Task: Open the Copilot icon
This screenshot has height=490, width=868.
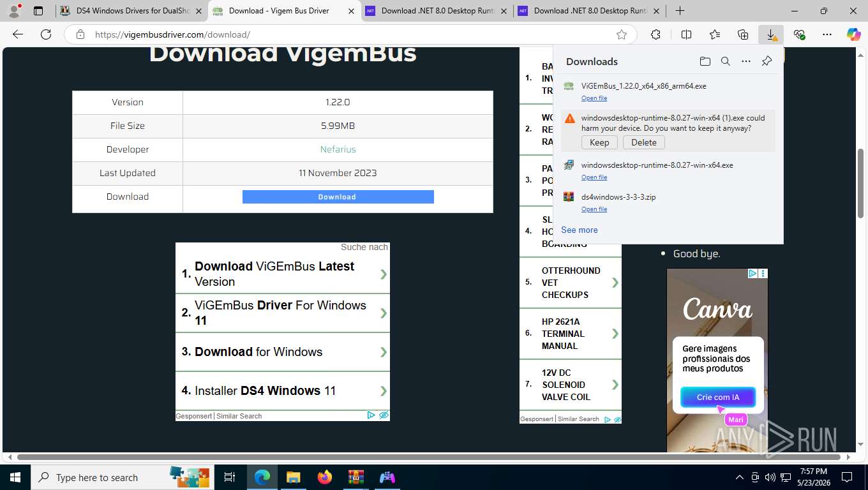Action: point(853,34)
